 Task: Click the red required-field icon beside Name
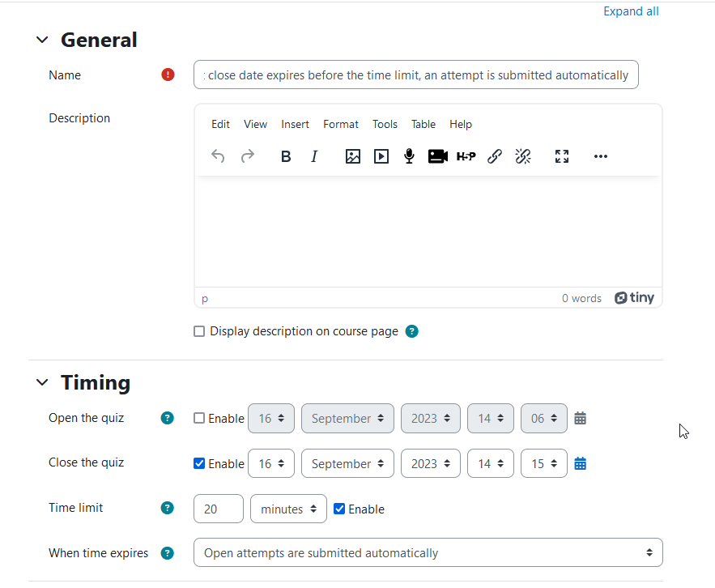coord(168,75)
